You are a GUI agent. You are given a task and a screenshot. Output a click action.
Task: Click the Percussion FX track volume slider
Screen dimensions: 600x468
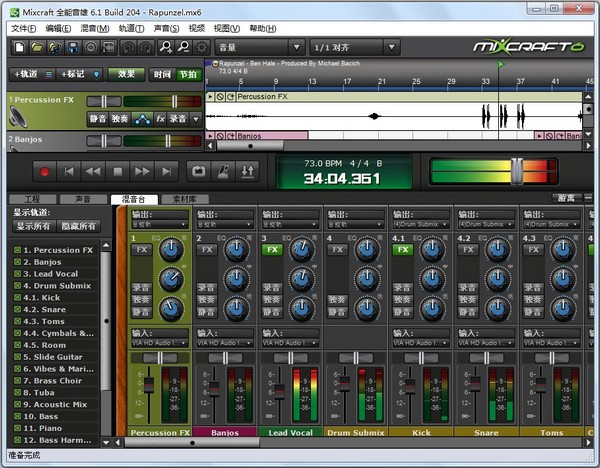pyautogui.click(x=174, y=101)
